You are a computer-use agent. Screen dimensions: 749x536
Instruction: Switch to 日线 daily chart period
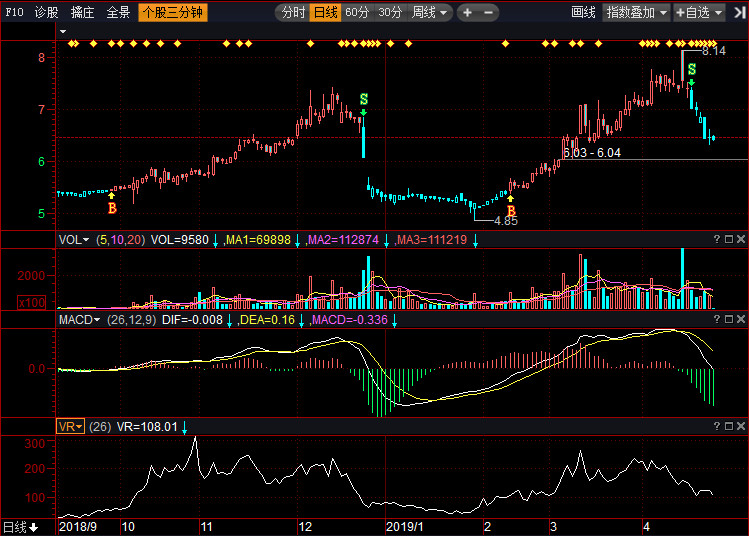pyautogui.click(x=325, y=13)
